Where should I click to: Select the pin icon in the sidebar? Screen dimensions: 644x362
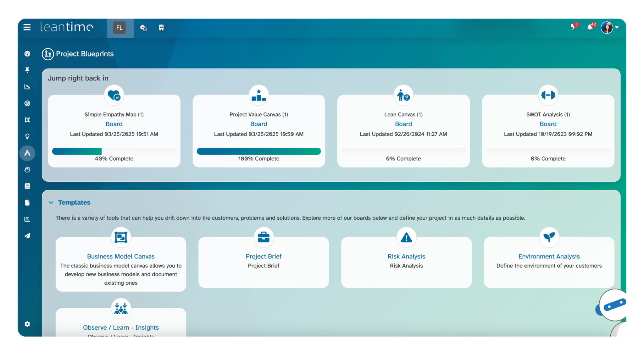point(27,70)
